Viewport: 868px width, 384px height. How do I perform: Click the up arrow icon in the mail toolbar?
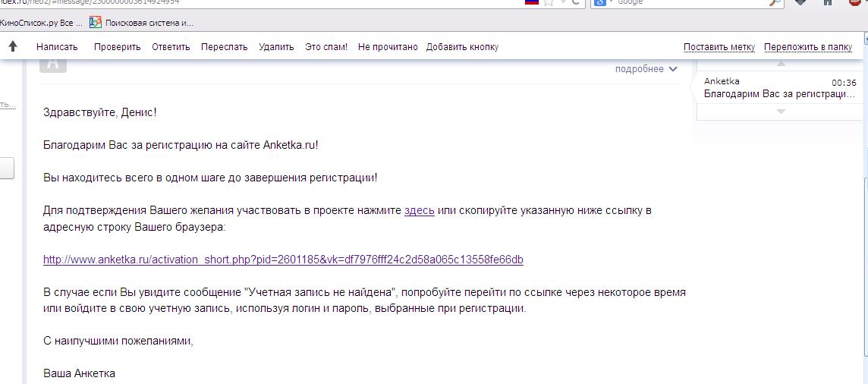pos(13,46)
